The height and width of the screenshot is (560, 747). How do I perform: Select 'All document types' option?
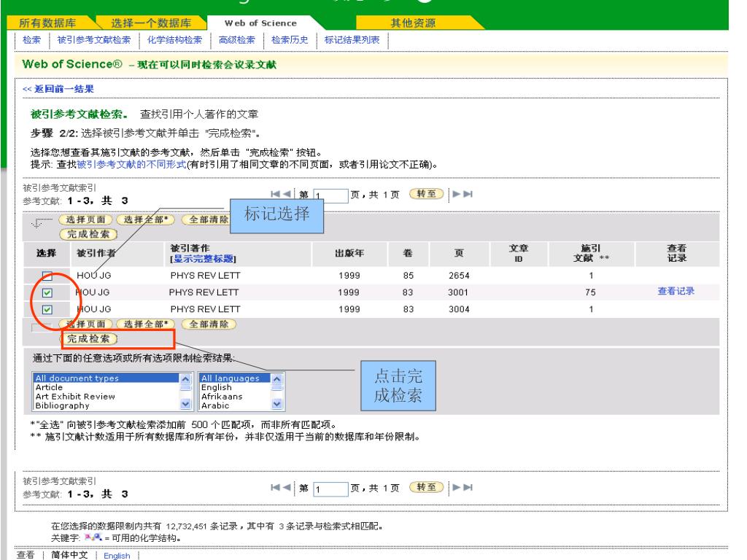tap(106, 378)
